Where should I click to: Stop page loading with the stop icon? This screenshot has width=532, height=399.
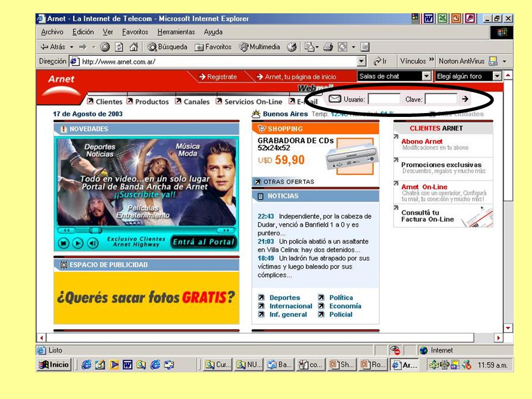pyautogui.click(x=105, y=47)
